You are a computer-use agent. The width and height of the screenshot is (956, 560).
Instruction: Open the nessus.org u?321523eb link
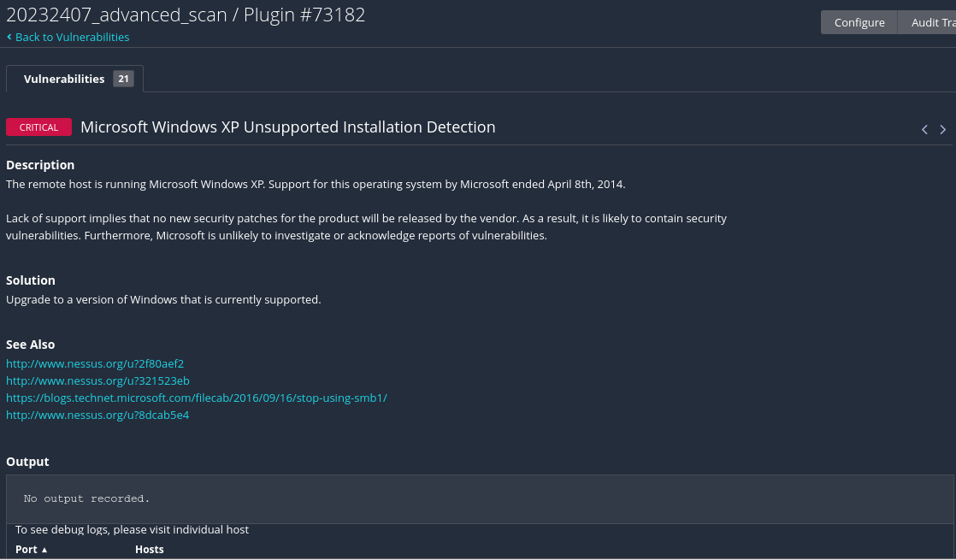click(x=97, y=380)
